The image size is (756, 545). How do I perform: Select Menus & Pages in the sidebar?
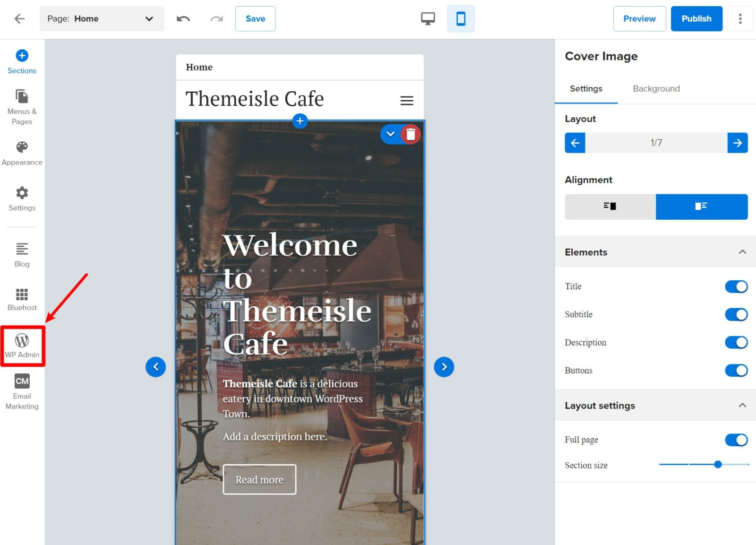click(22, 105)
